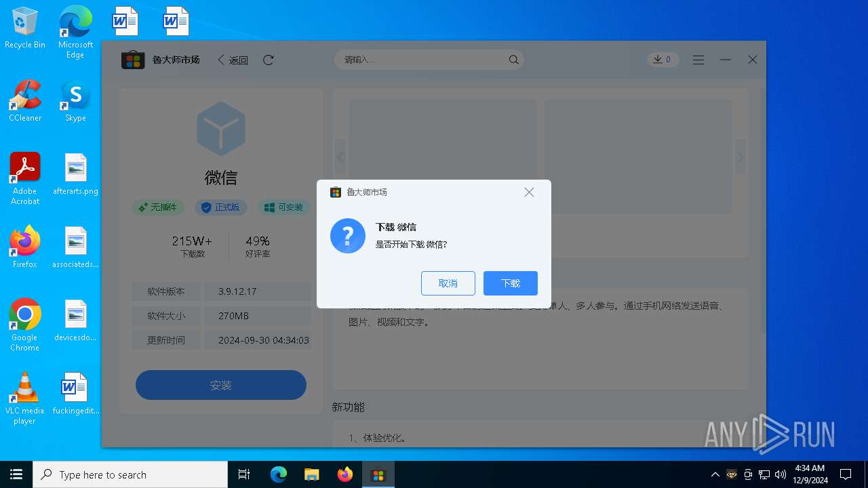Image resolution: width=868 pixels, height=488 pixels.
Task: Click the taskbar search box
Action: (x=130, y=474)
